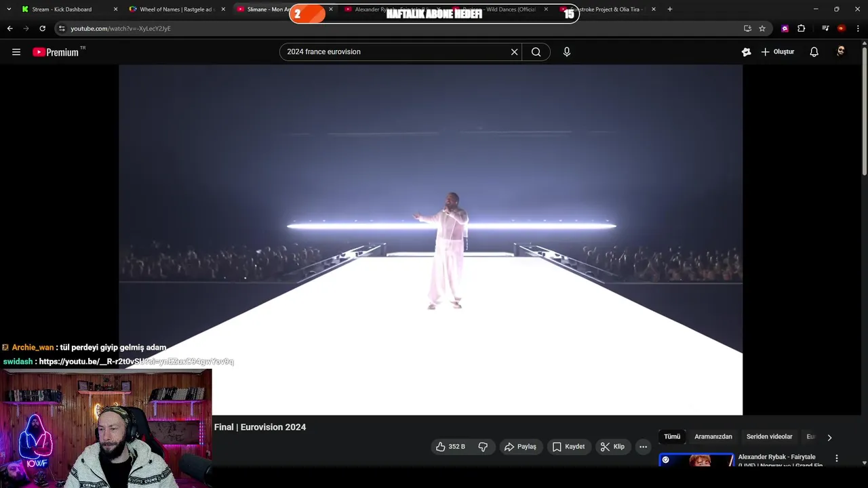Open the purple extension icon
This screenshot has width=868, height=488.
(785, 28)
